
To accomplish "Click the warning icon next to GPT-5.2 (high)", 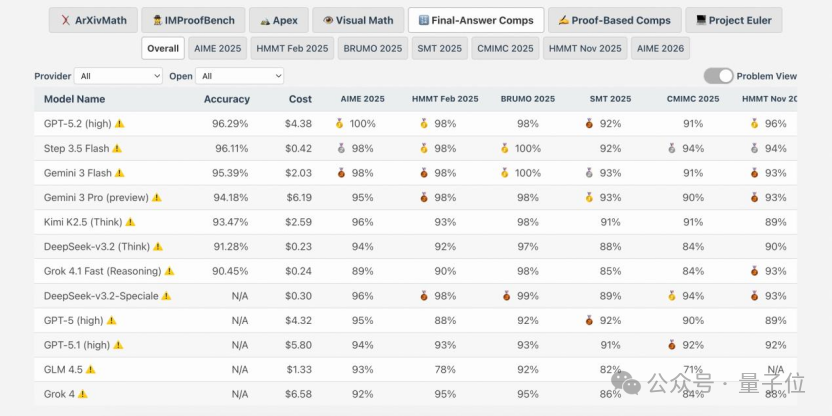I will point(119,124).
